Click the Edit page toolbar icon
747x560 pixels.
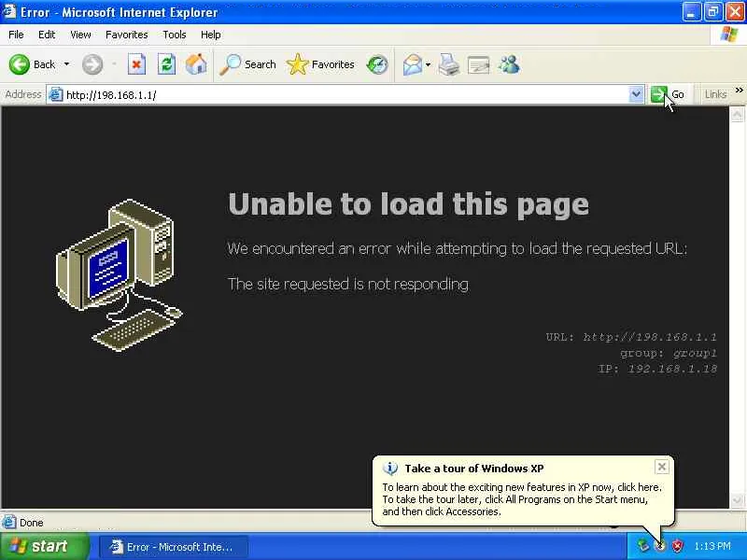[x=479, y=64]
